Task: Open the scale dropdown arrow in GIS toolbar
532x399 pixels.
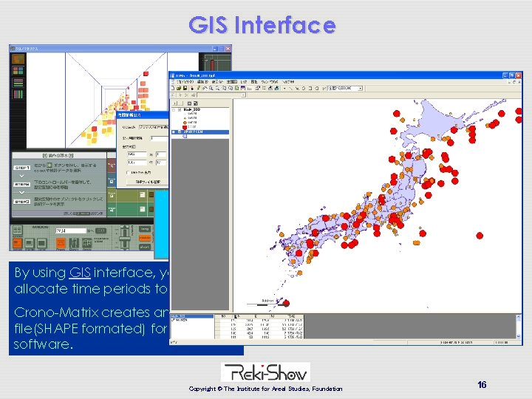Action: coord(361,88)
